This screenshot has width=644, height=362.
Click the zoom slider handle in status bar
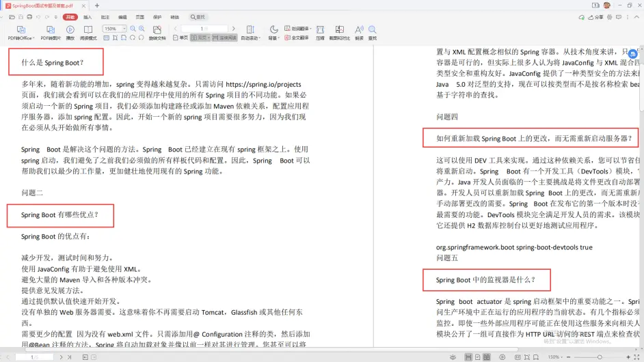pyautogui.click(x=600, y=357)
